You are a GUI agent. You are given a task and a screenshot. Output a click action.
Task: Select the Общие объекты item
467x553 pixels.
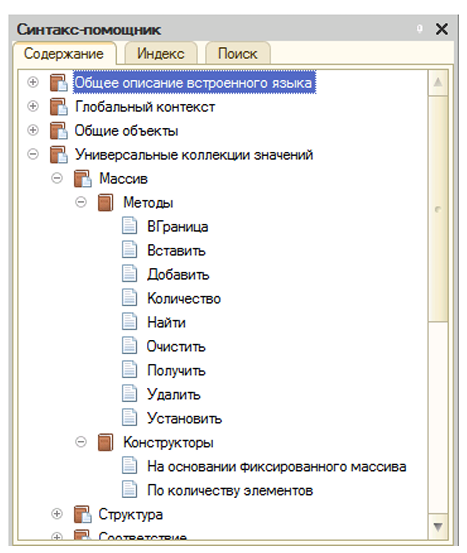[126, 130]
